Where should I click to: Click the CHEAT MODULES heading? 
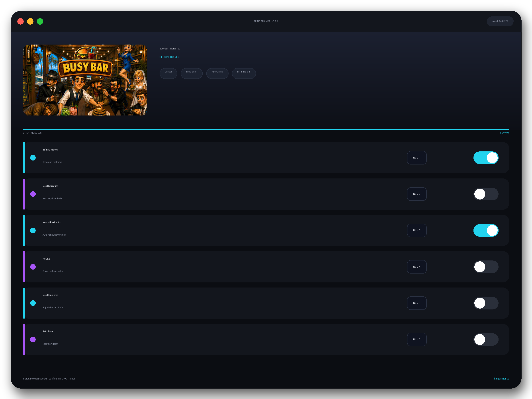[32, 133]
